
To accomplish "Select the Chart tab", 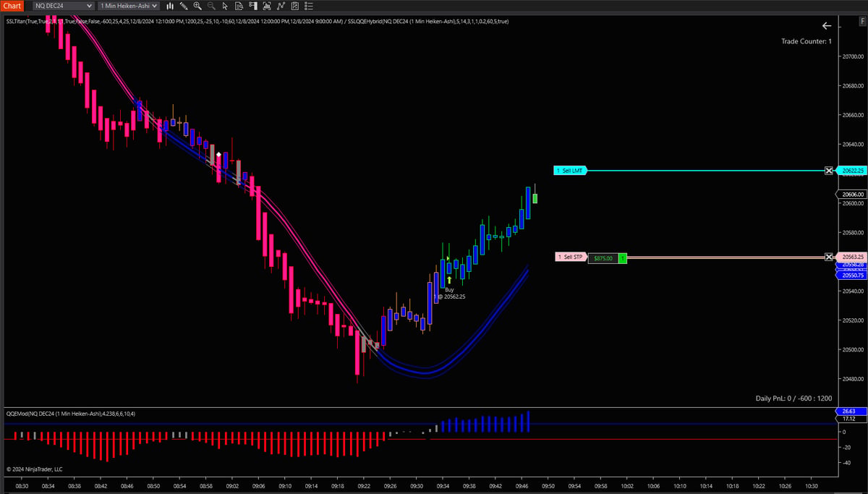I will [x=11, y=6].
